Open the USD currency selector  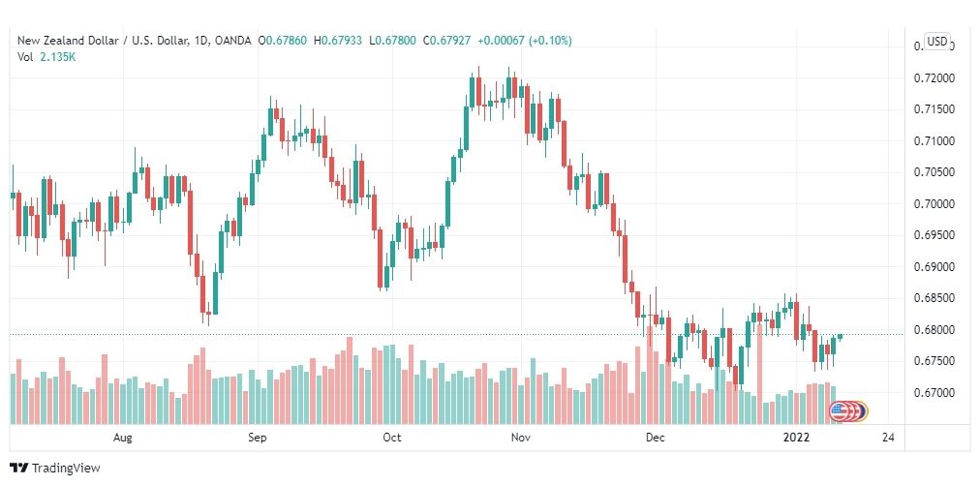936,42
